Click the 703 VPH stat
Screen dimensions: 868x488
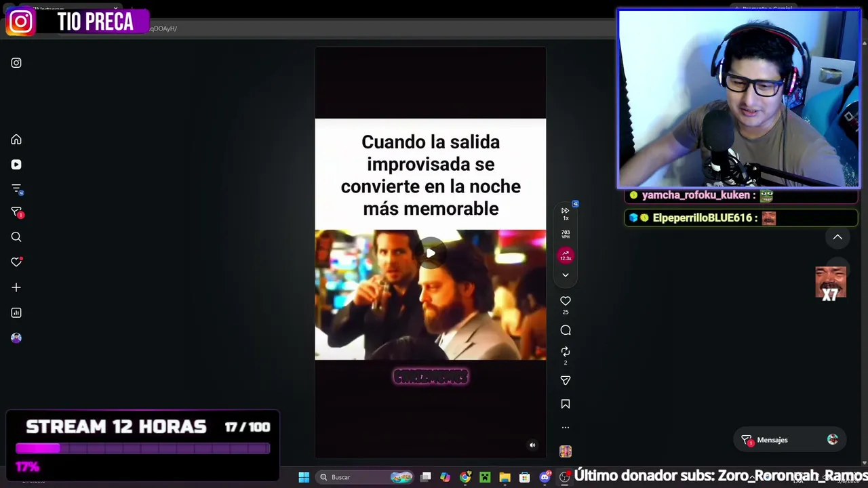click(x=566, y=235)
